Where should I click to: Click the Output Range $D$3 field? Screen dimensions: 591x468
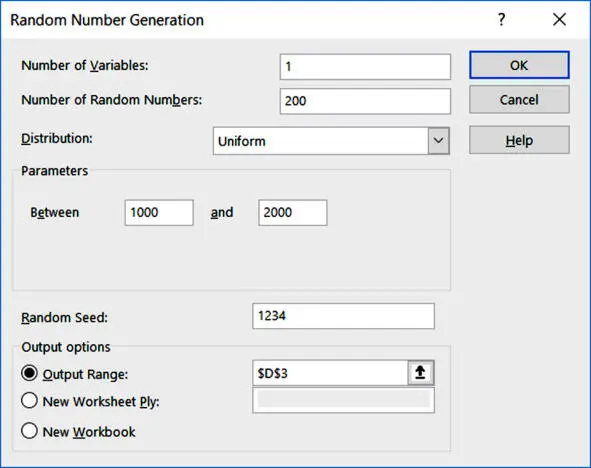click(x=330, y=373)
